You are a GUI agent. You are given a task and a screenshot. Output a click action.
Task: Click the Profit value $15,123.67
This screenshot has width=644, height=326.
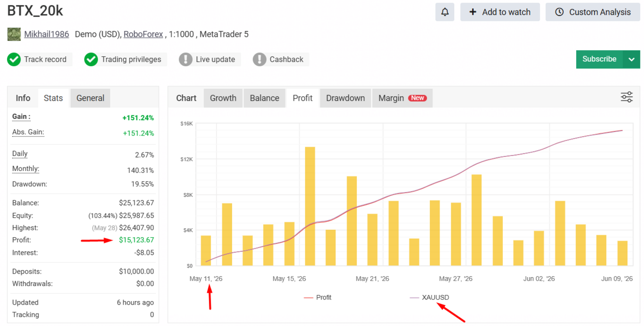click(136, 240)
